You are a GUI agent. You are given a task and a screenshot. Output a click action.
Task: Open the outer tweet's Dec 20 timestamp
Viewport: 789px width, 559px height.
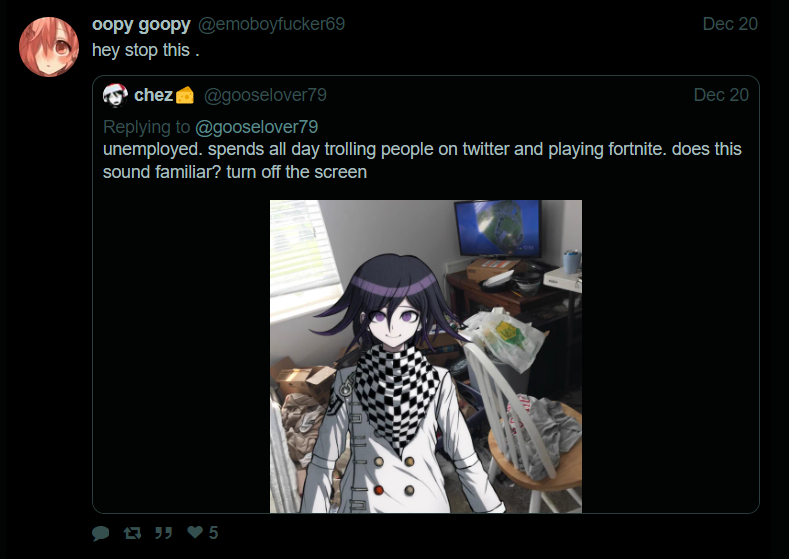click(730, 24)
